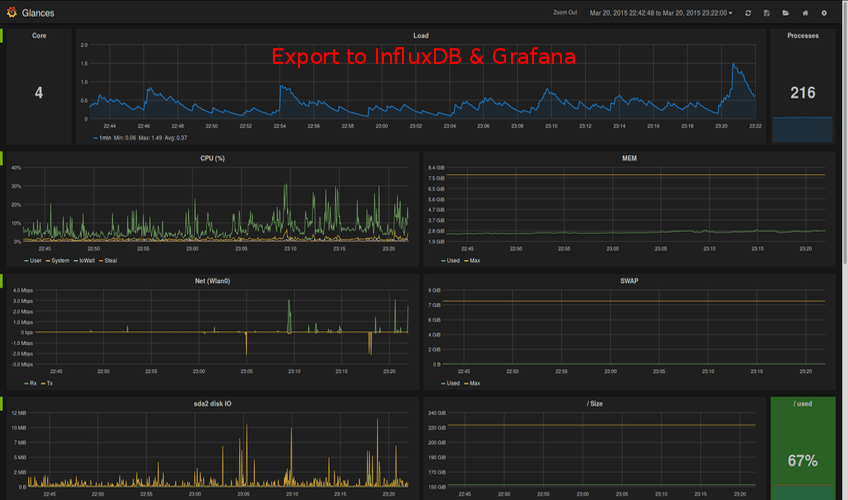Save the dashboard using the floppy icon
The width and height of the screenshot is (848, 500).
[x=767, y=13]
